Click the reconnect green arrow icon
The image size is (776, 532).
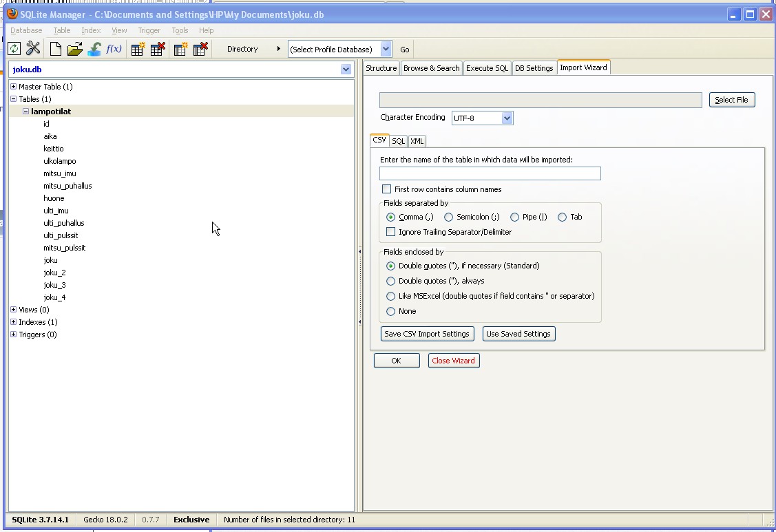pyautogui.click(x=94, y=48)
